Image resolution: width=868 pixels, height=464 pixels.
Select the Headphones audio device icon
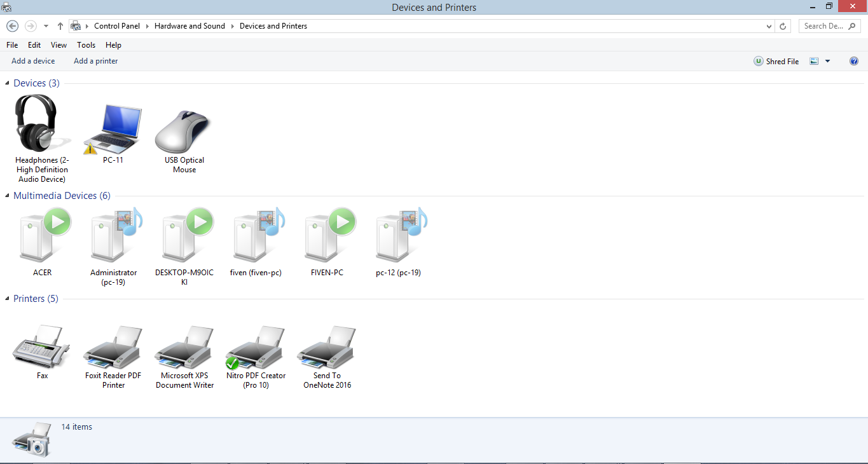click(x=42, y=123)
